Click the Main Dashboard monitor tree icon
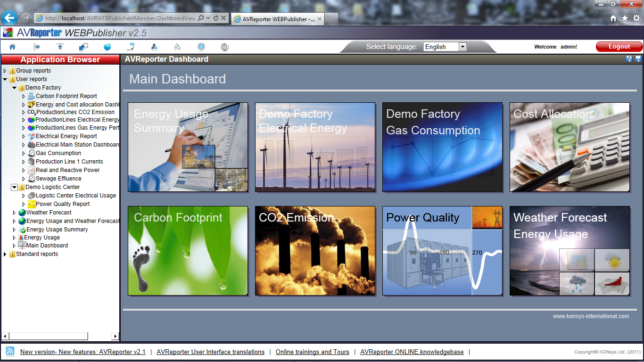Image resolution: width=644 pixels, height=362 pixels. pyautogui.click(x=22, y=245)
